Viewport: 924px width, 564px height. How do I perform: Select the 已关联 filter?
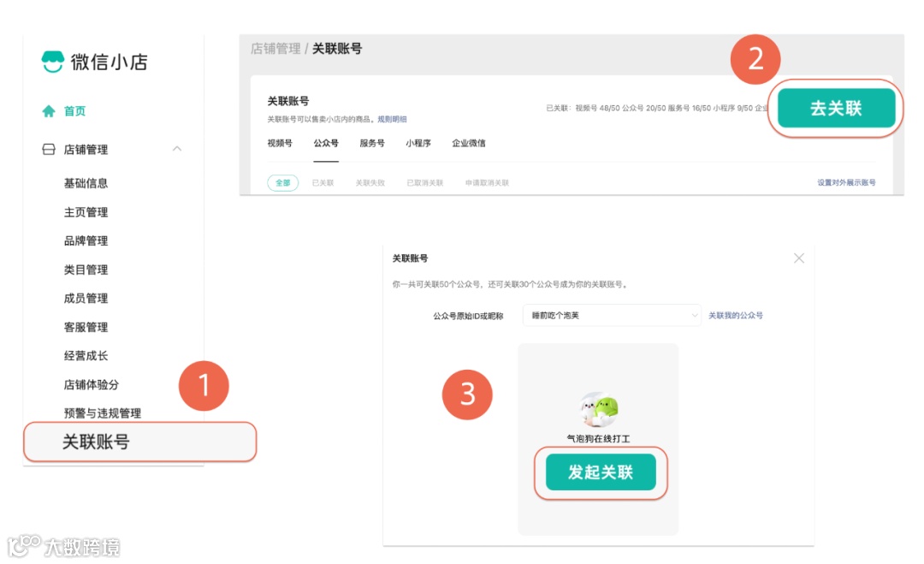(x=323, y=182)
